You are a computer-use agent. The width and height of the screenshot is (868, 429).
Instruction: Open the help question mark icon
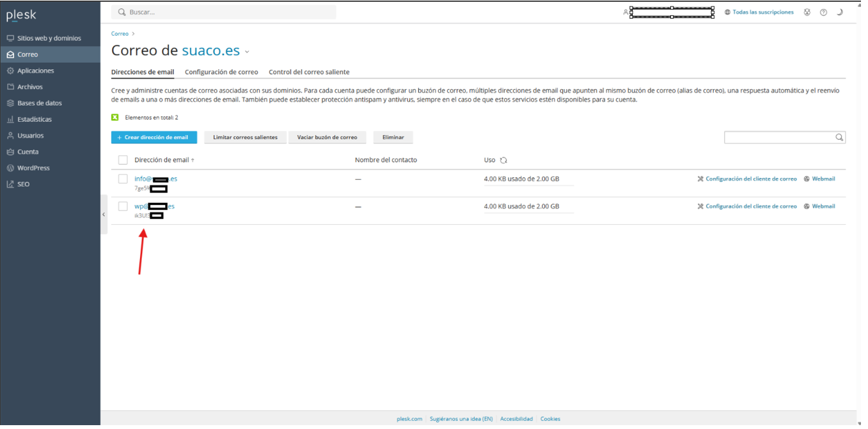point(823,12)
